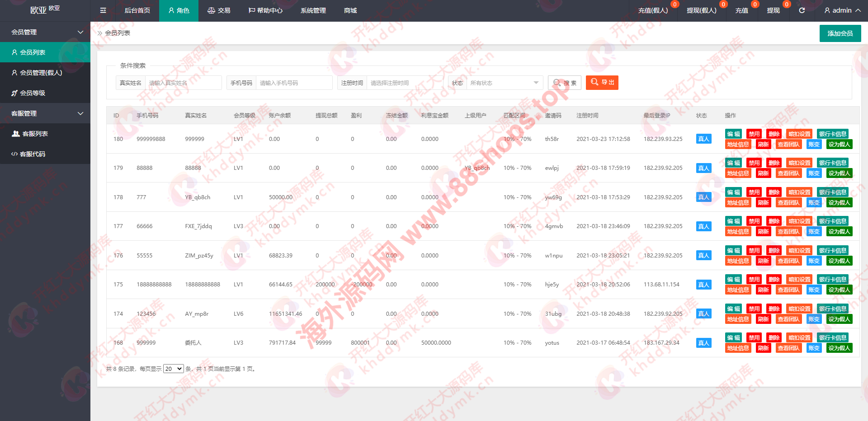Open 会员等级 in the sidebar

33,93
